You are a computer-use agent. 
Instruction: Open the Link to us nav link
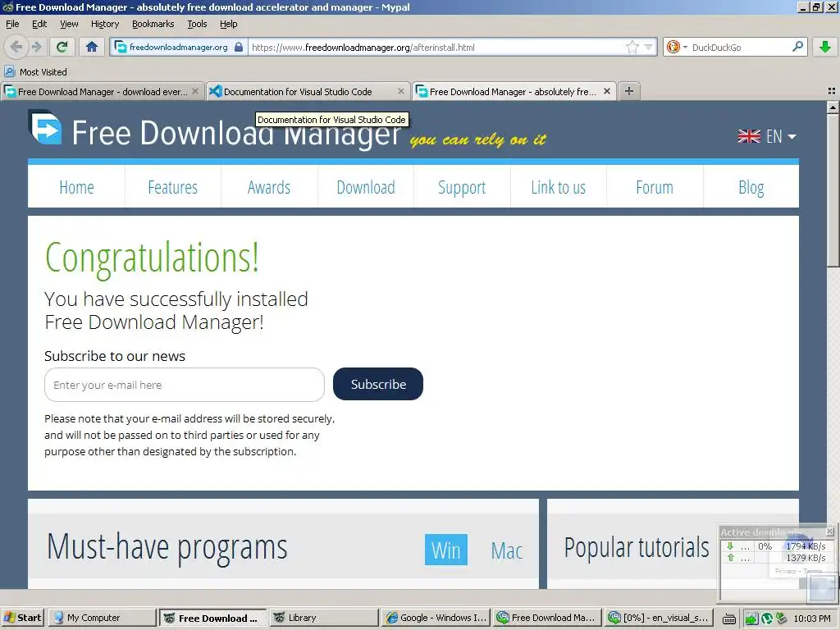pos(558,188)
